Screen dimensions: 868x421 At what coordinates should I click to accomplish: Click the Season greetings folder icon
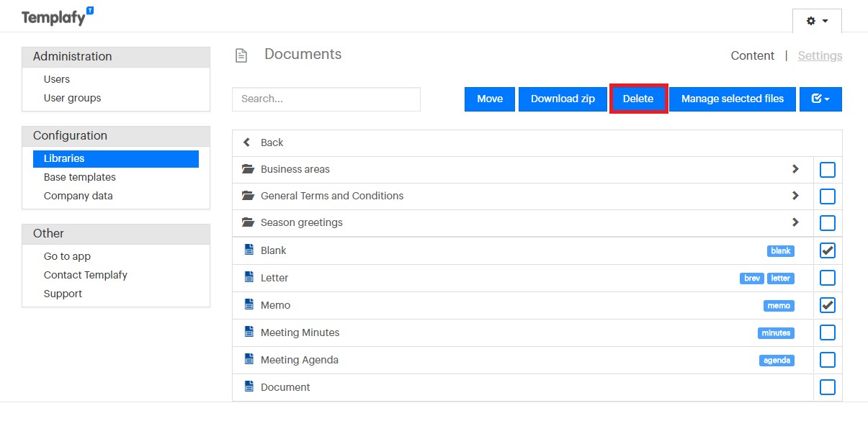click(249, 222)
